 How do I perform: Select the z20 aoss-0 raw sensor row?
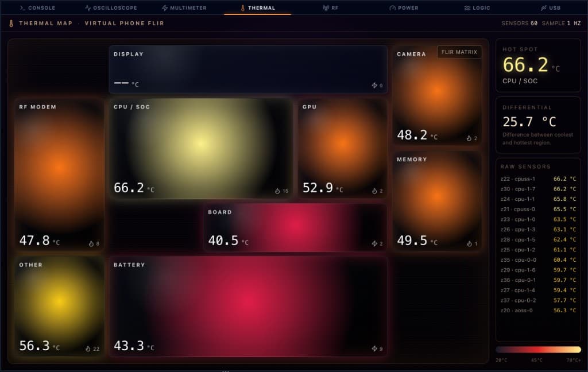coord(538,311)
